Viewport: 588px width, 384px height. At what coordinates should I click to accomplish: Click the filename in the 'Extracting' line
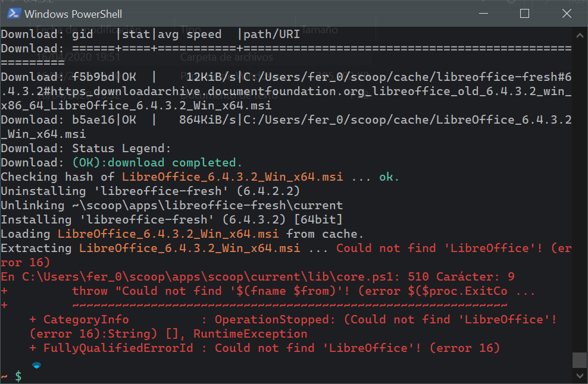click(x=190, y=248)
